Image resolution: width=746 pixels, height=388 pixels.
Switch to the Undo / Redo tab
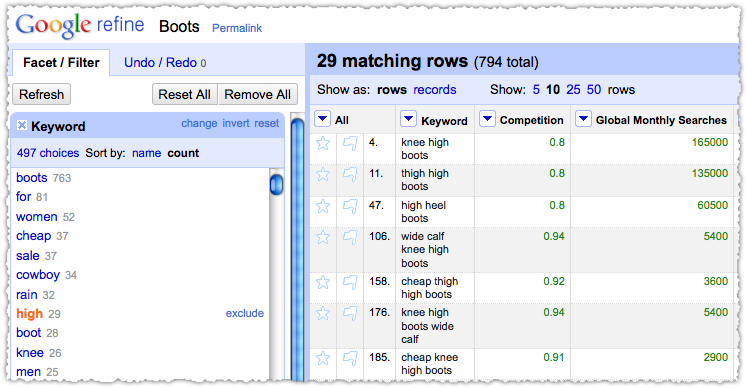coord(165,63)
